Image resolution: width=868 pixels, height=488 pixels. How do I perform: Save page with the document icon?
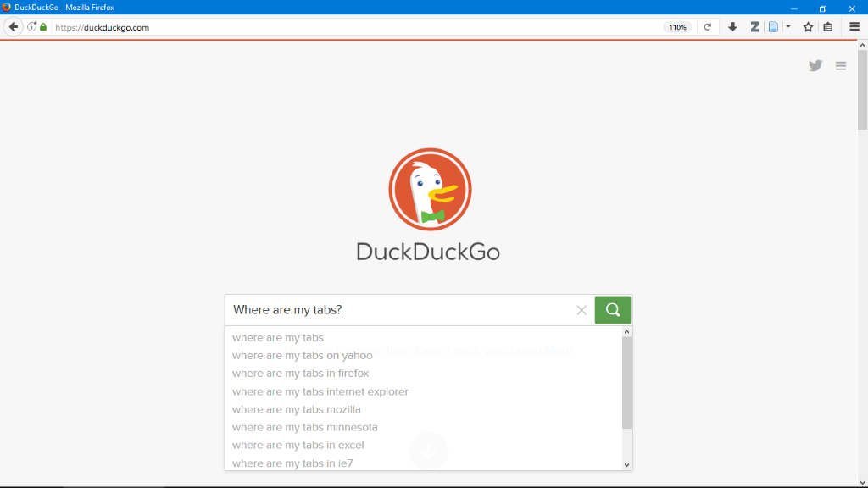click(773, 26)
